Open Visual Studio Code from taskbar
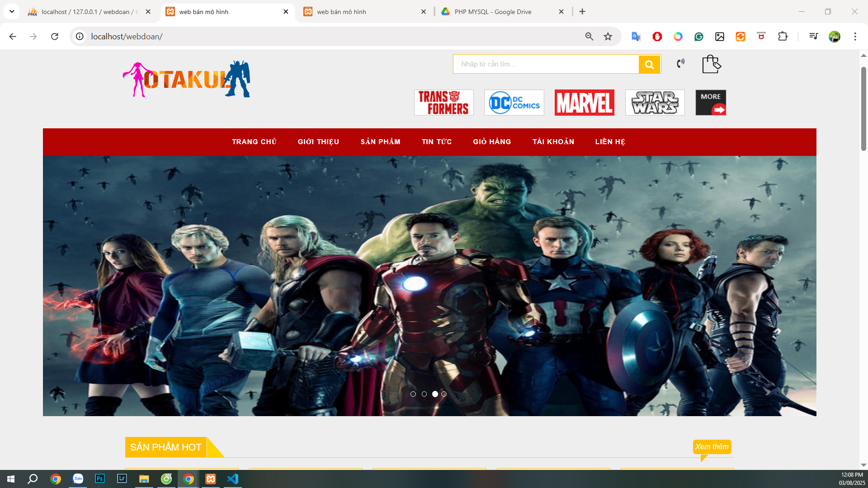 pos(233,479)
